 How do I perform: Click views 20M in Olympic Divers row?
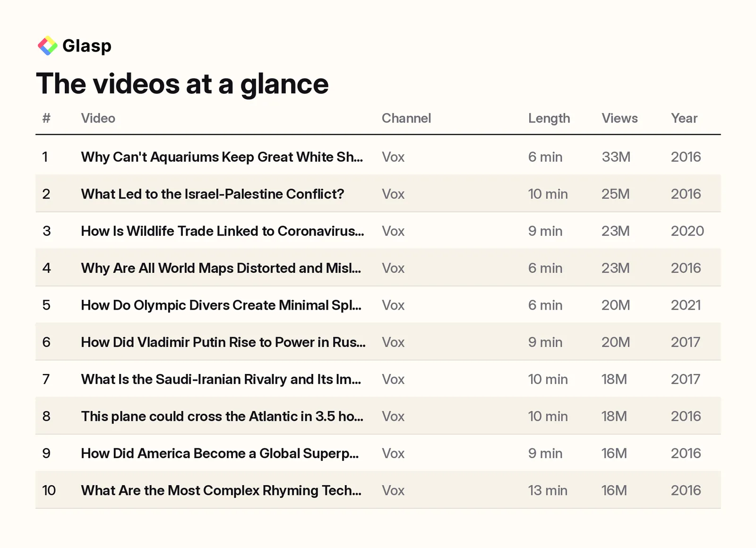coord(616,305)
